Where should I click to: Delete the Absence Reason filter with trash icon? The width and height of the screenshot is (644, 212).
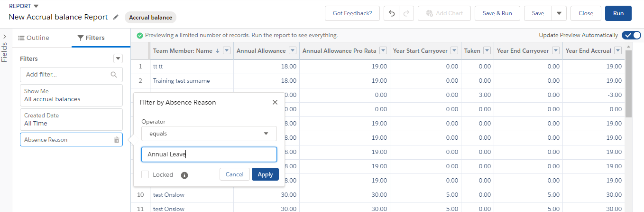[117, 140]
